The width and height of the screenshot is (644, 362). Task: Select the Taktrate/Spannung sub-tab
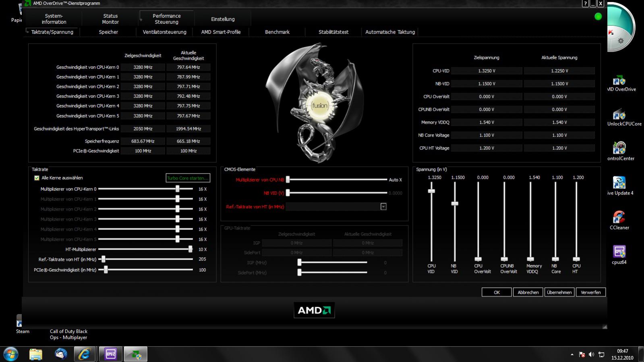(52, 32)
